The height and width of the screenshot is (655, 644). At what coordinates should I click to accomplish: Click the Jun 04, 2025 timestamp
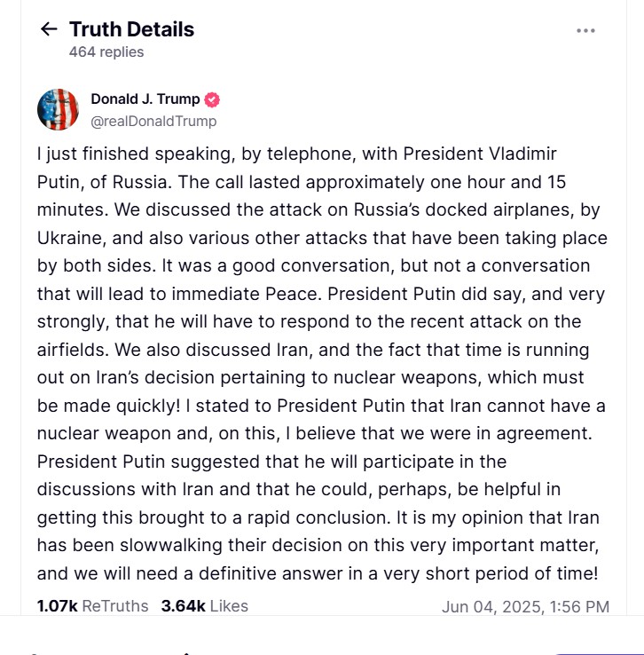click(x=525, y=606)
